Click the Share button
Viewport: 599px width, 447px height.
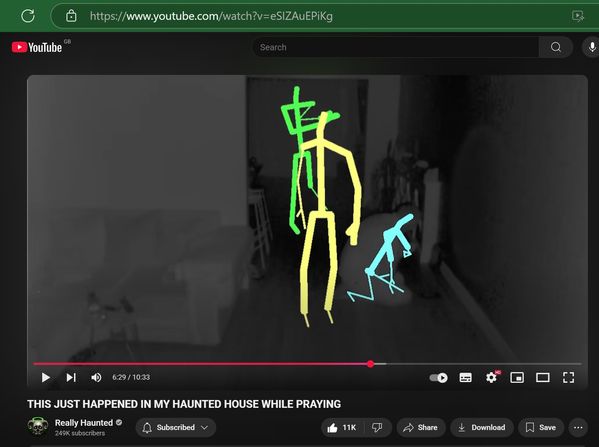(x=421, y=428)
